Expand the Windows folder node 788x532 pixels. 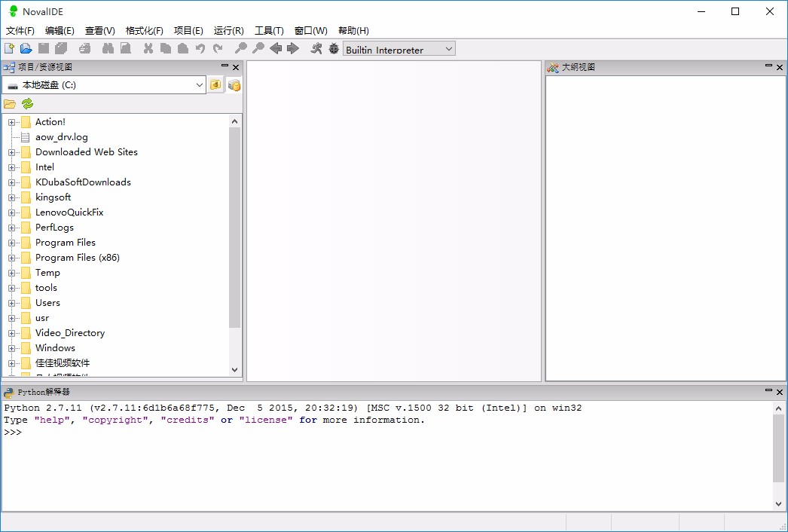[12, 348]
